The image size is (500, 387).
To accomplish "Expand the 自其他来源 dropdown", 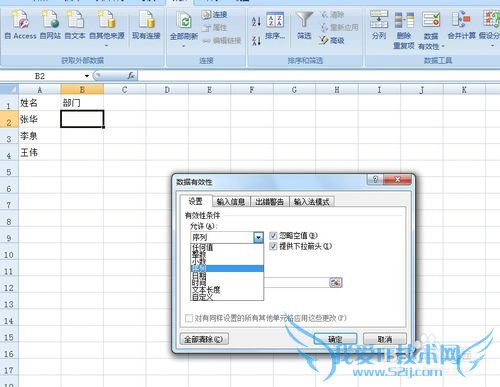I will click(x=107, y=45).
